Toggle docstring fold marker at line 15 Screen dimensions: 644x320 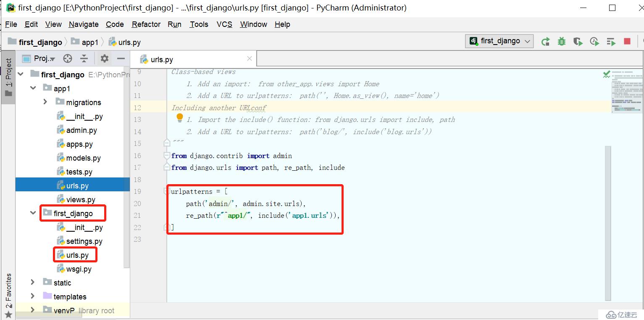tap(167, 143)
